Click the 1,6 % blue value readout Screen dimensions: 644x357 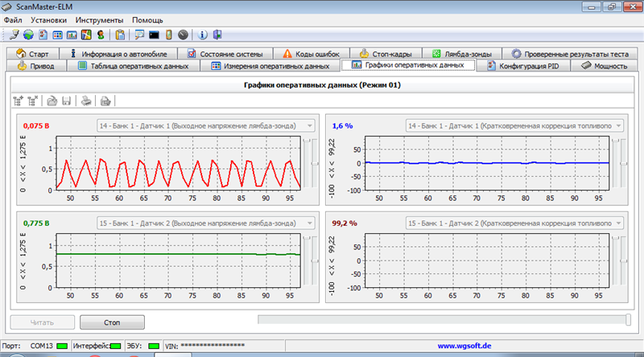(x=343, y=126)
